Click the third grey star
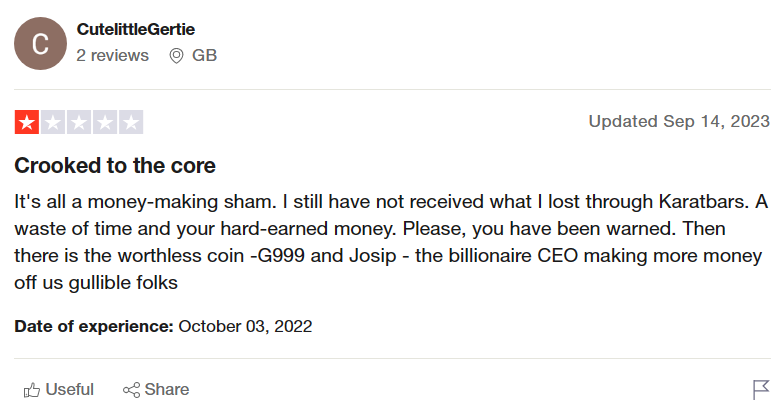 coord(79,122)
